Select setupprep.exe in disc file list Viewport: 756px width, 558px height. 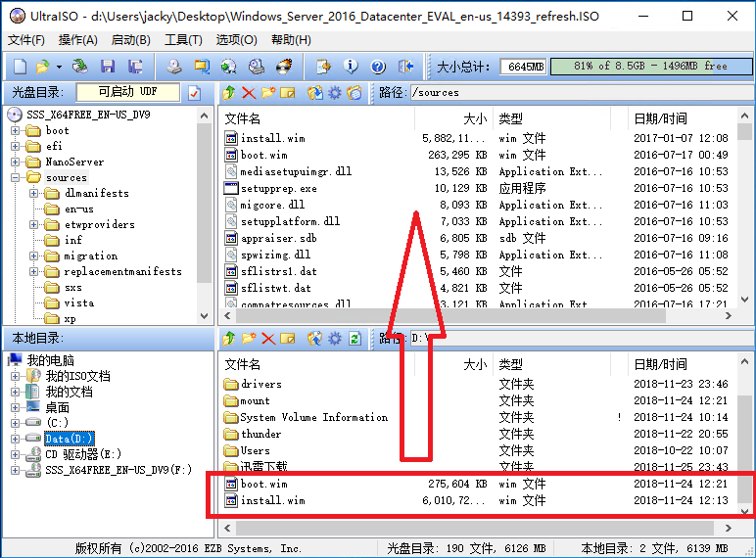pos(279,188)
